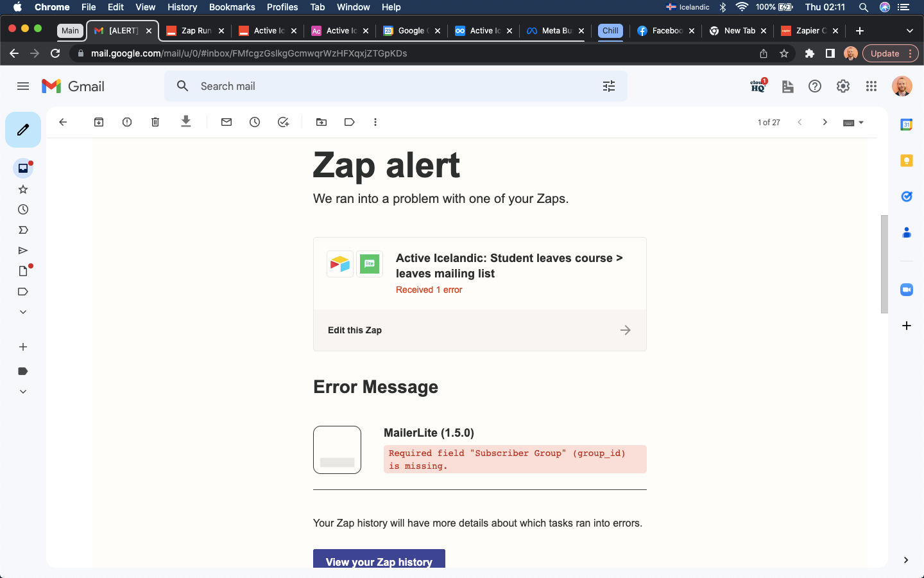The width and height of the screenshot is (924, 578).
Task: Expand label list chevron below labels
Action: pyautogui.click(x=23, y=392)
